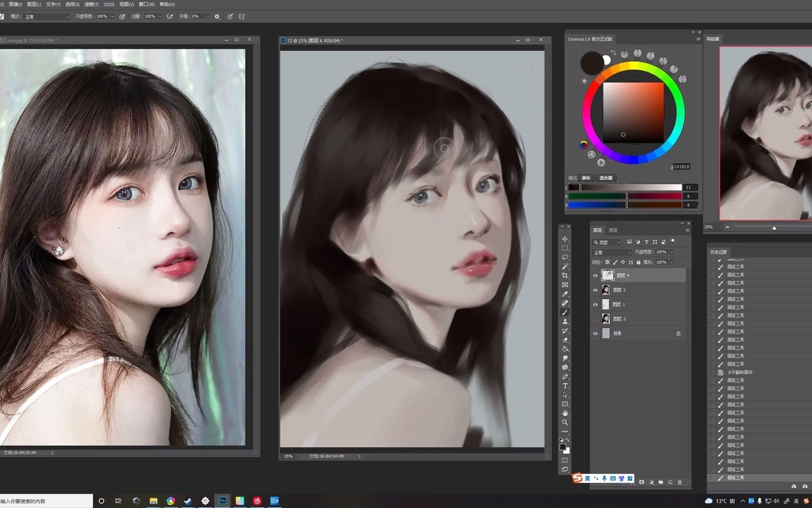Image resolution: width=812 pixels, height=508 pixels.
Task: Click 滑块 mode button in Coolorus
Action: (x=586, y=178)
